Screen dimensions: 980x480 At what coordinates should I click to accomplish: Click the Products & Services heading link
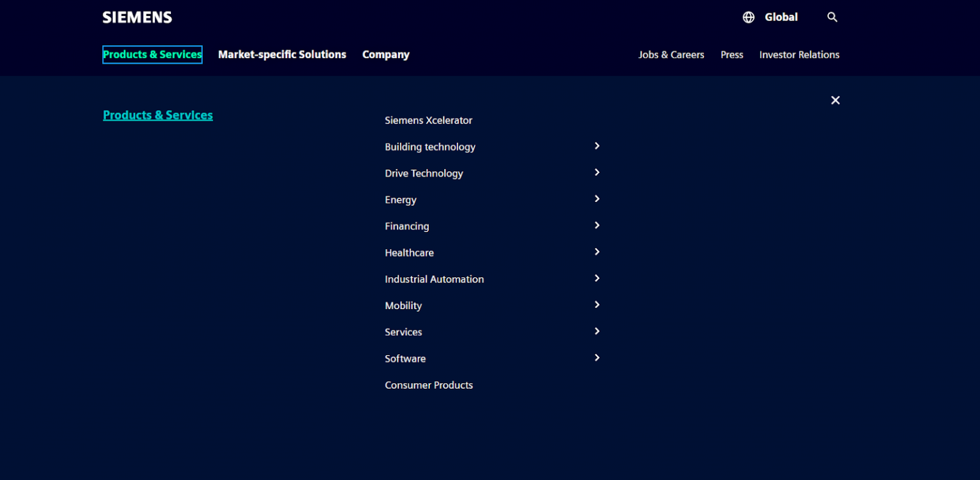click(158, 115)
